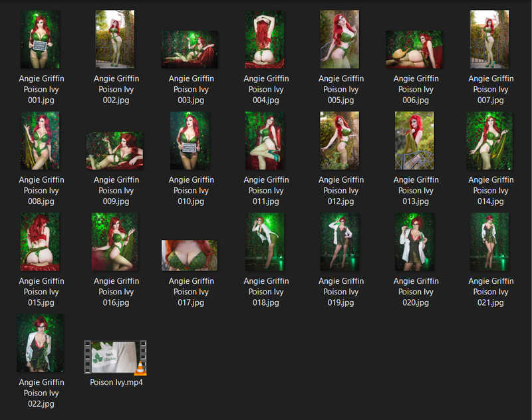Viewport: 532px width, 420px height.
Task: Click the label 'Angie Griffin Poison Ivy 005.jpg'
Action: (341, 90)
